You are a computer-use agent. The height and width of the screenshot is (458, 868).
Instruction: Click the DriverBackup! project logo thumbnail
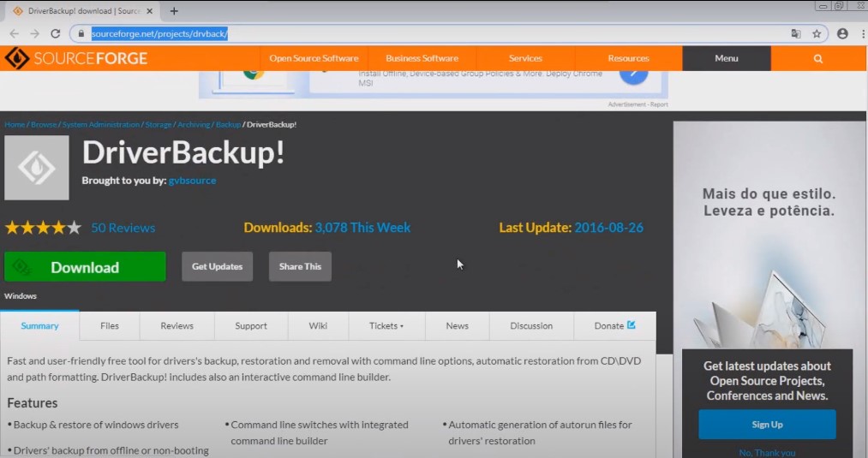point(37,168)
